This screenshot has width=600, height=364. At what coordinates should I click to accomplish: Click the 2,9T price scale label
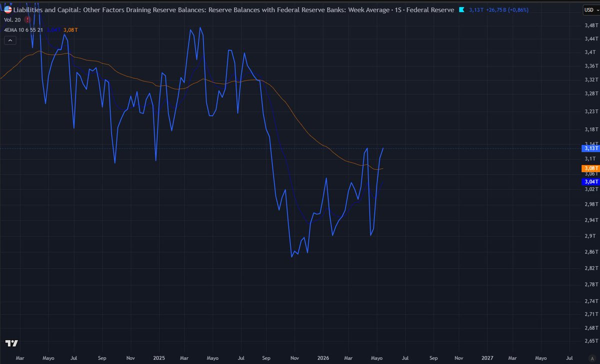[590, 236]
